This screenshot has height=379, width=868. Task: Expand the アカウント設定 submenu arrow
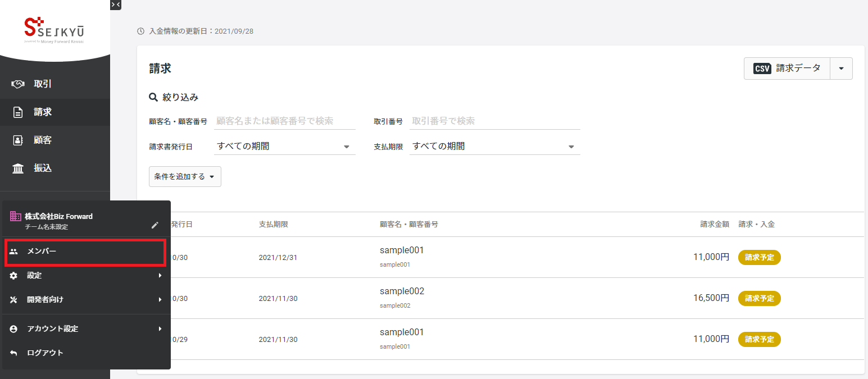point(160,329)
